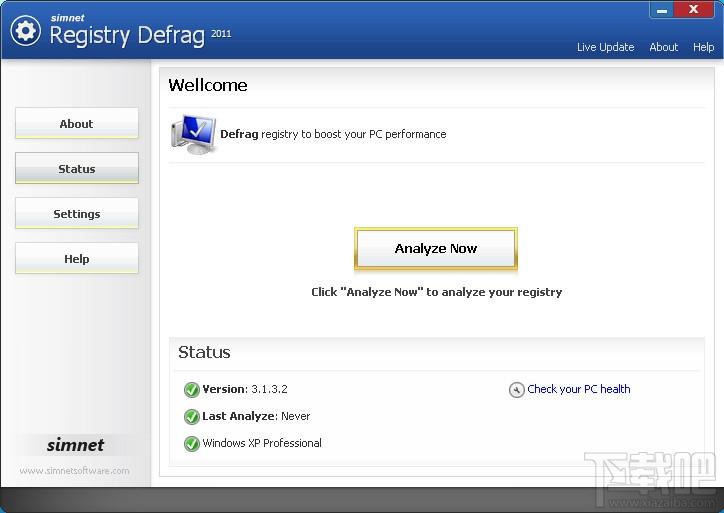Click the Status panel heading
Viewport: 724px width, 513px height.
pyautogui.click(x=204, y=352)
